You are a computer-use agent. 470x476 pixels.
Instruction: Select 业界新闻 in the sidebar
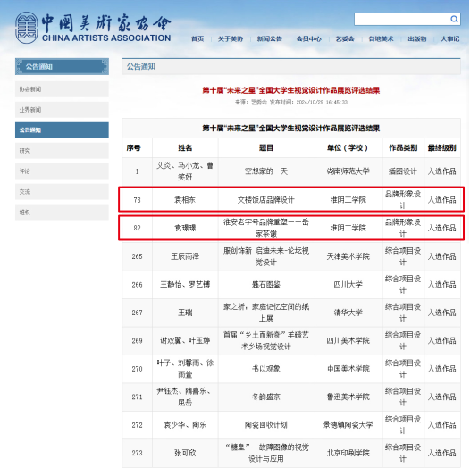(62, 110)
